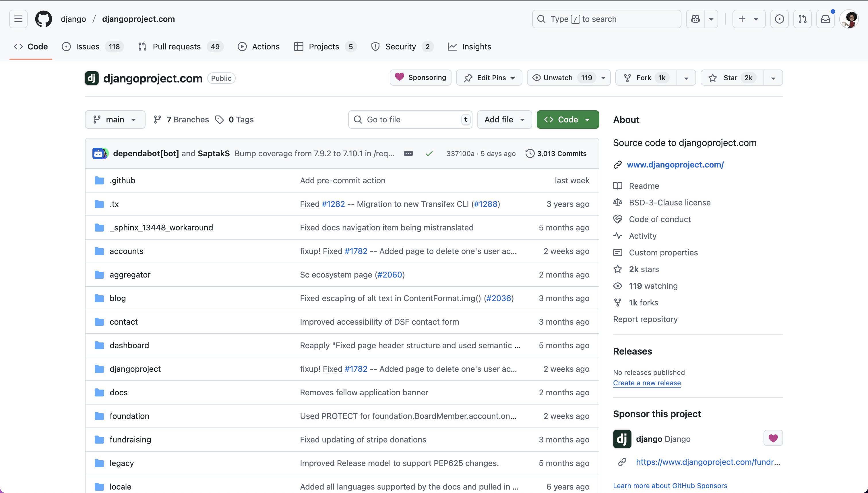
Task: View the 119 watching link
Action: point(653,286)
